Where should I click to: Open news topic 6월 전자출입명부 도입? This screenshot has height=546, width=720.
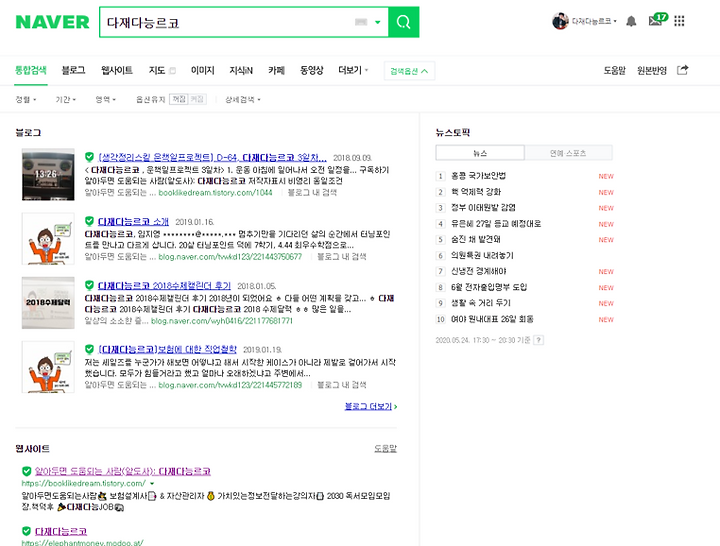click(489, 287)
